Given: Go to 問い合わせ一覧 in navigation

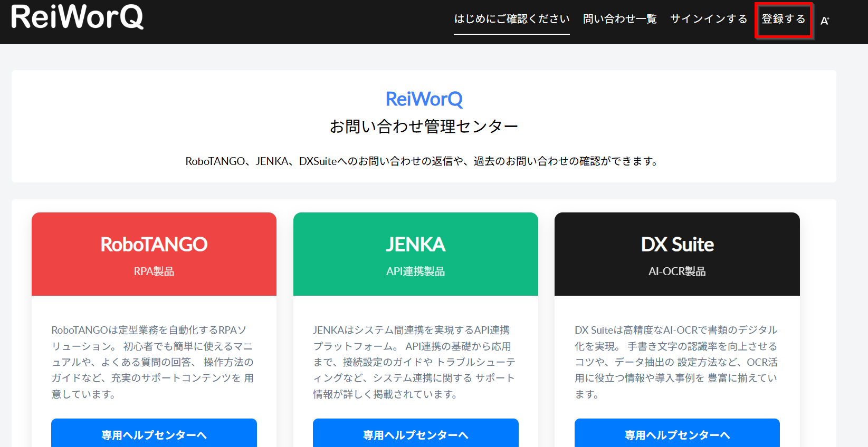Looking at the screenshot, I should coord(619,19).
